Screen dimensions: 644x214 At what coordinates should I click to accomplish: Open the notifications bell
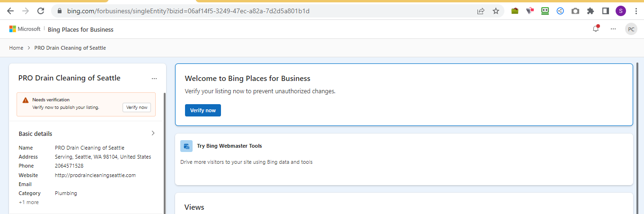596,29
